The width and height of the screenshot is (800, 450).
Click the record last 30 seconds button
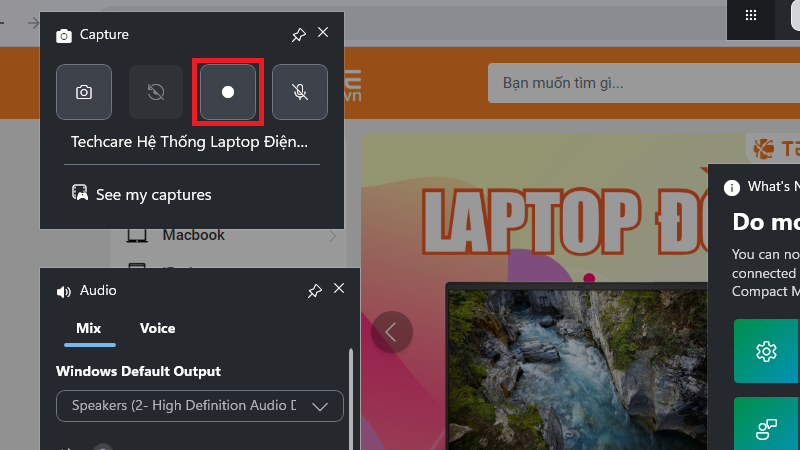pos(156,92)
